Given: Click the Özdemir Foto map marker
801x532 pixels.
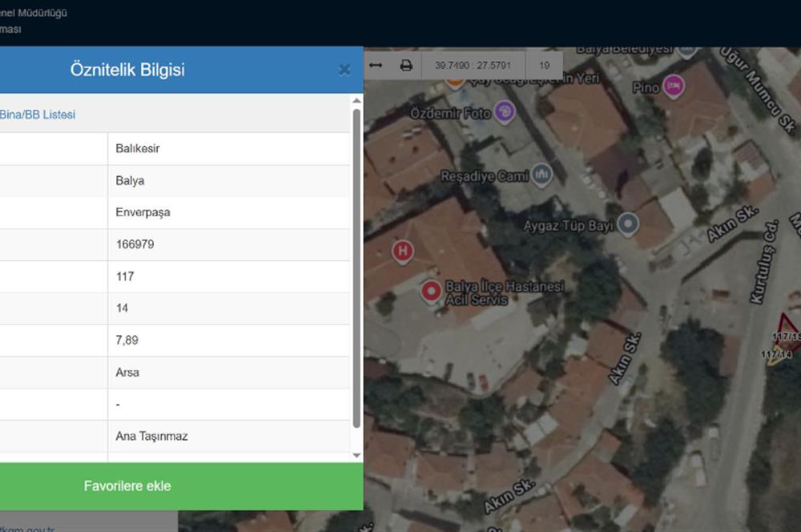Looking at the screenshot, I should click(x=504, y=111).
